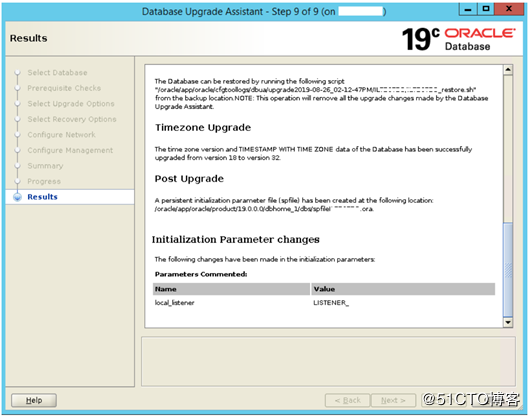Click the vertical scrollbar thumb

click(508, 269)
